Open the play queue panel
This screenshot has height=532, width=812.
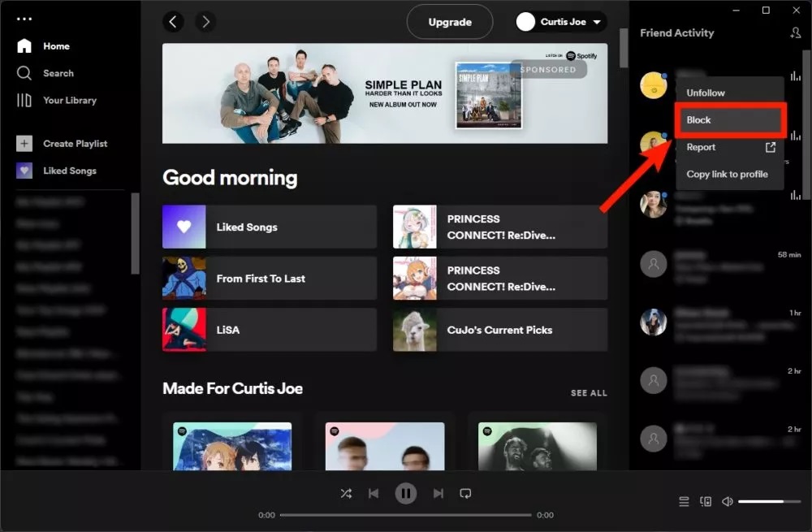pos(683,501)
